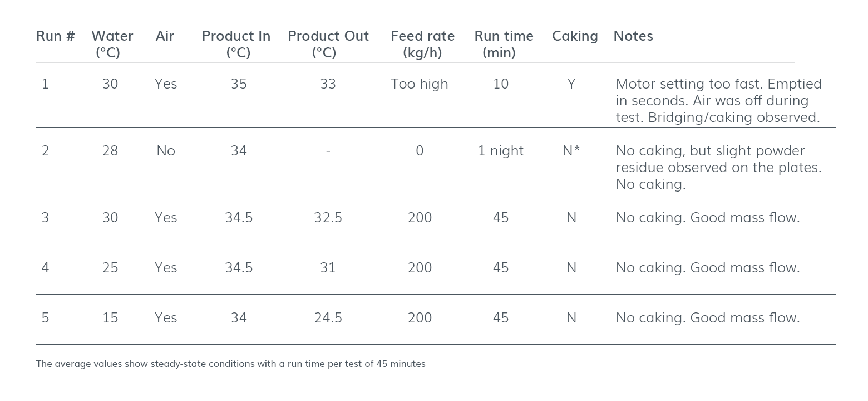This screenshot has height=401, width=868.
Task: Click the 'Run time (min)' column header
Action: (504, 44)
